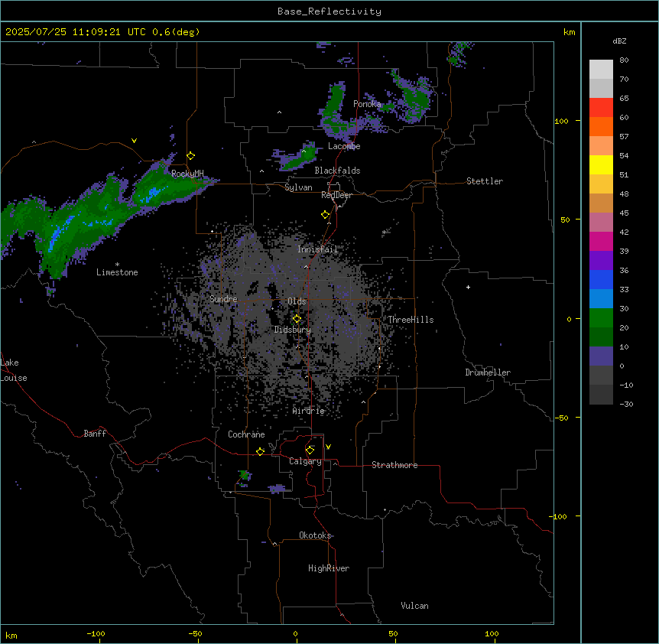Screen dimensions: 659x644
Task: Click the Strathmore label
Action: tap(394, 465)
